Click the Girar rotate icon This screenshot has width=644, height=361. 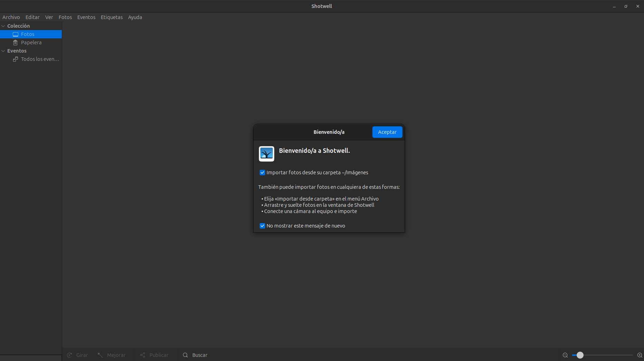(x=69, y=355)
